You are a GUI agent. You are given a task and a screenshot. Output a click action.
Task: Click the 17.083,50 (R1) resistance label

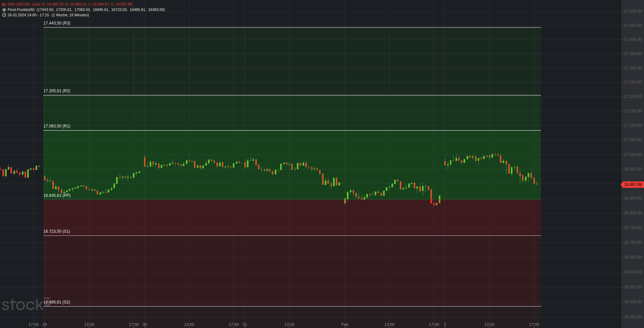click(57, 126)
